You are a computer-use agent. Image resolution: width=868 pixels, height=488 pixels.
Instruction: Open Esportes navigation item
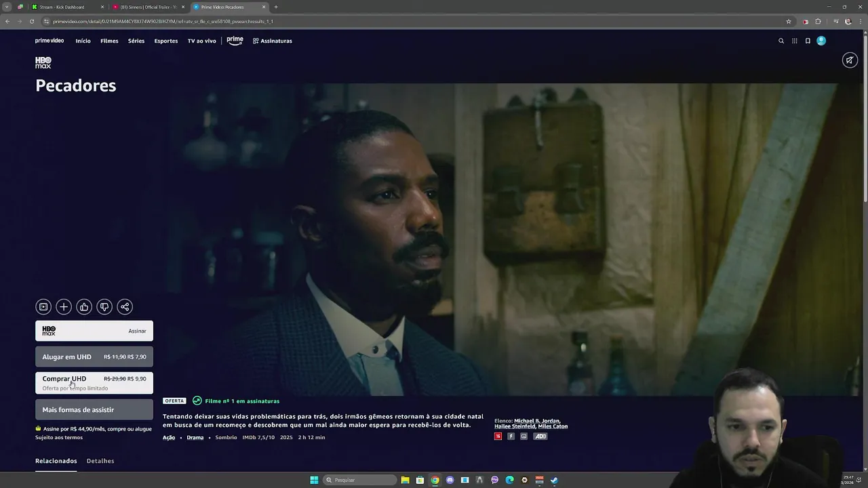pyautogui.click(x=166, y=41)
